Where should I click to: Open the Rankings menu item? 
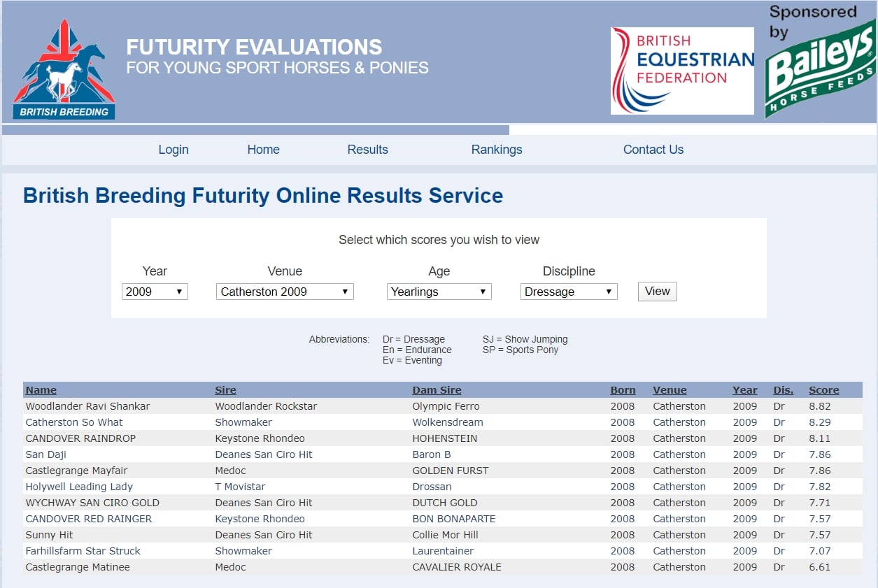(497, 150)
